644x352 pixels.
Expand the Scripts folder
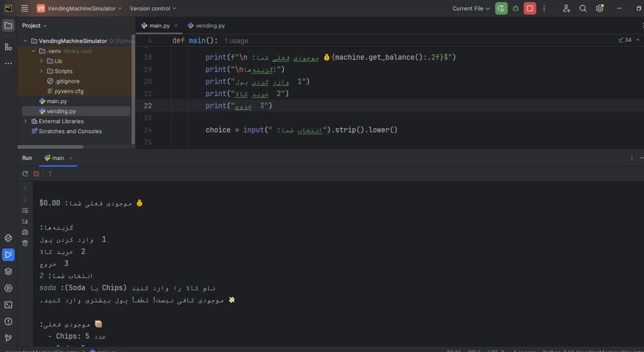click(x=41, y=71)
